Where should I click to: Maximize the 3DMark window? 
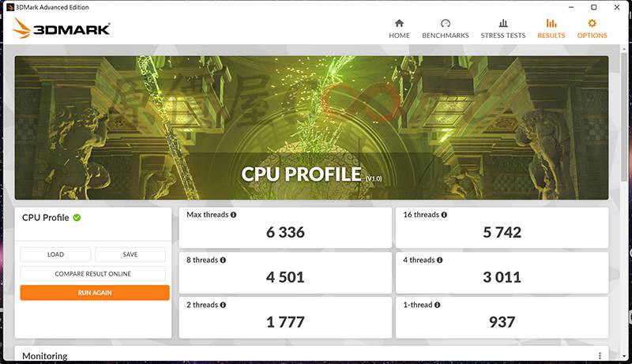(x=594, y=7)
